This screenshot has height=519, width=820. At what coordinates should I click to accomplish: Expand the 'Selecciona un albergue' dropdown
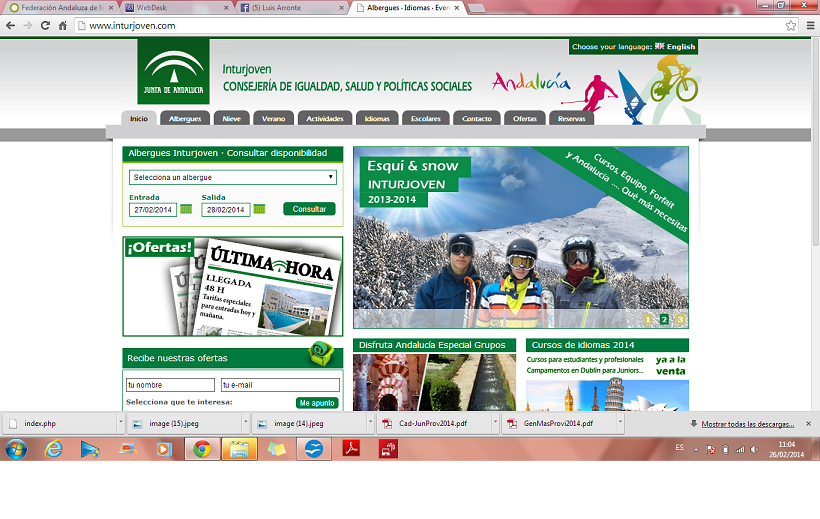pos(232,178)
